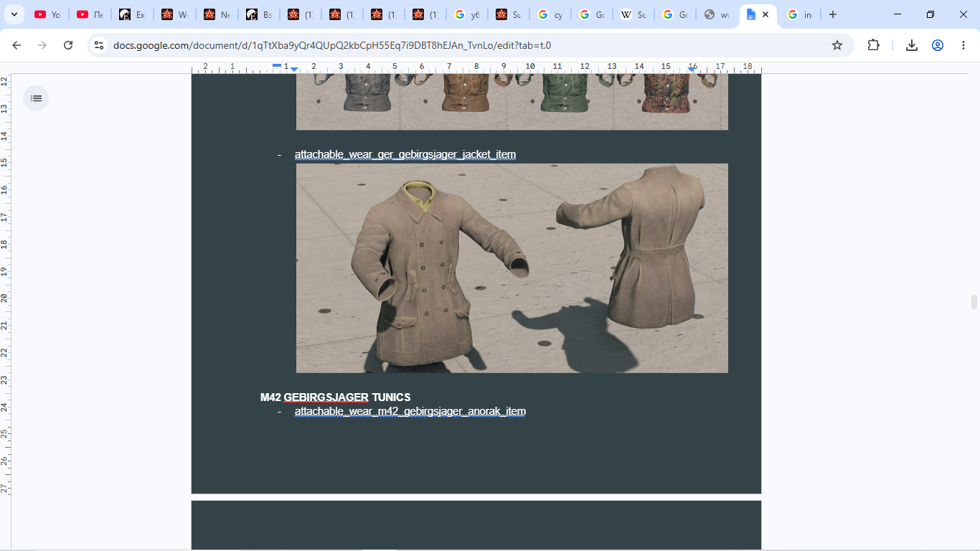Switch to the Wikipedia tab

tap(633, 14)
